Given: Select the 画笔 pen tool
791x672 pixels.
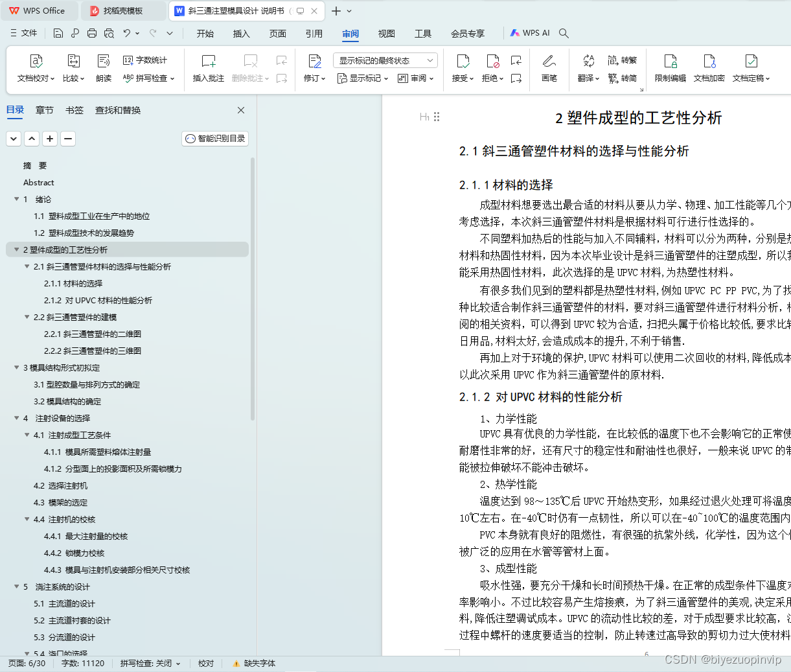Looking at the screenshot, I should (549, 69).
